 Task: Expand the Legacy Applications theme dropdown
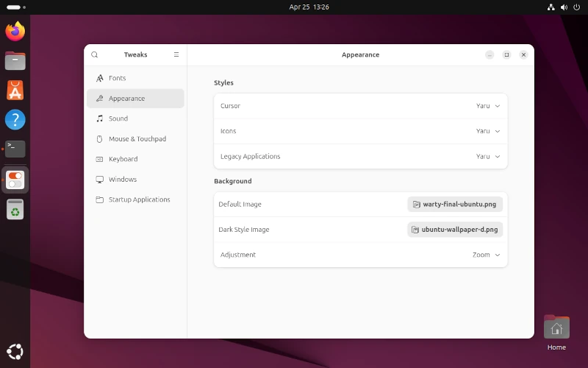click(488, 156)
